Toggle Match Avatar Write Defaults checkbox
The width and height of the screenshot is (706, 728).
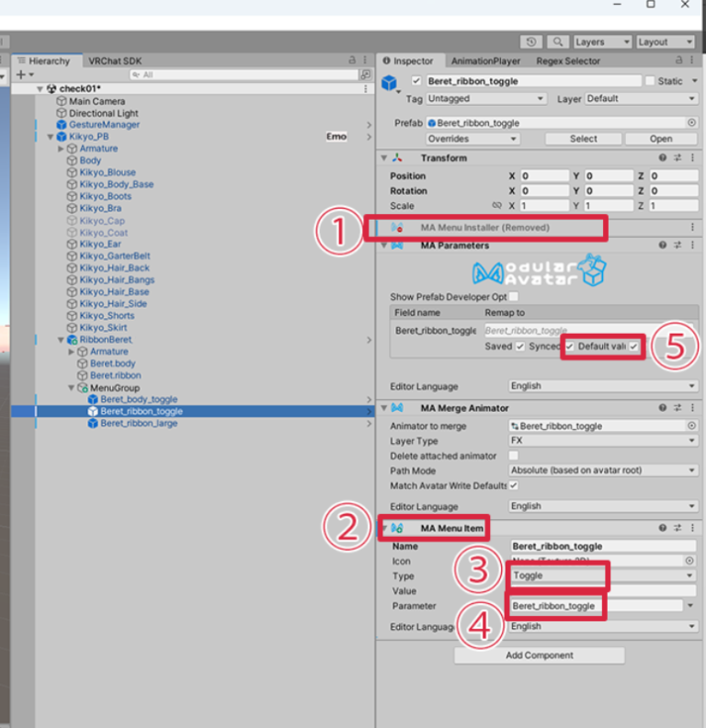click(x=513, y=485)
